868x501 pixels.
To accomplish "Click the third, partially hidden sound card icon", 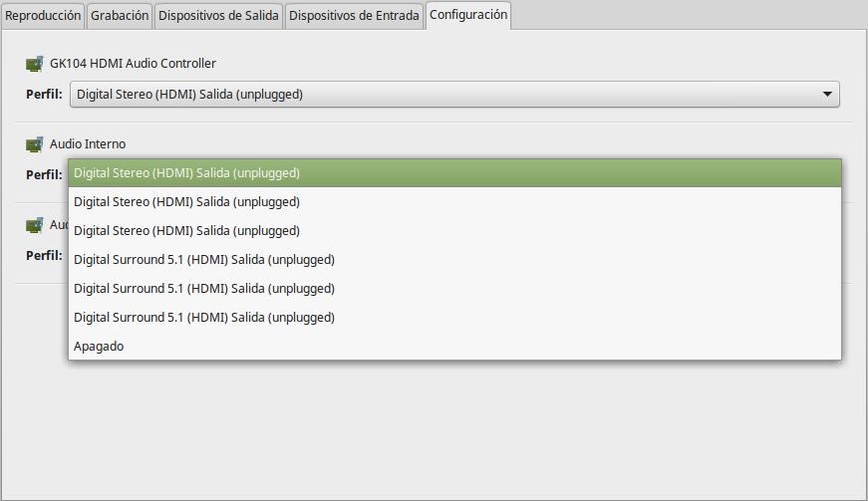I will pyautogui.click(x=35, y=225).
